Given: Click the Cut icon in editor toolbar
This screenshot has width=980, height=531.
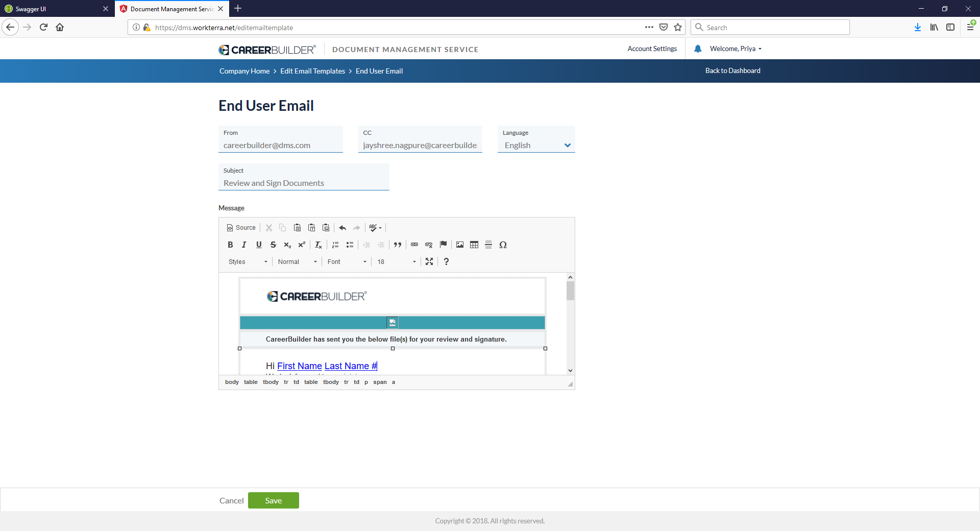Looking at the screenshot, I should click(269, 228).
